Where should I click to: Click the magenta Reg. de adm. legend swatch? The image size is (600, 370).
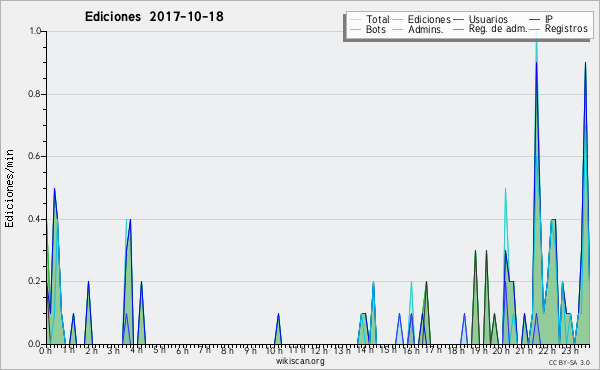coord(458,29)
